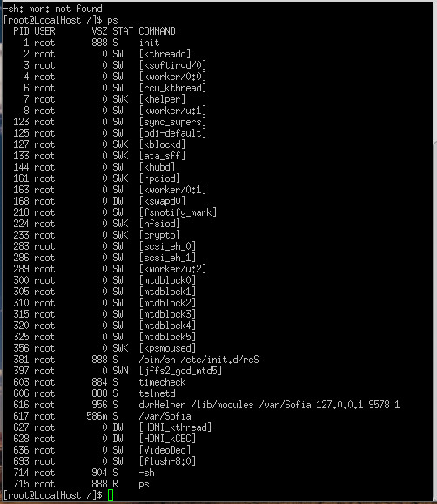The width and height of the screenshot is (437, 504).
Task: Click the 586m memory value
Action: 97,416
